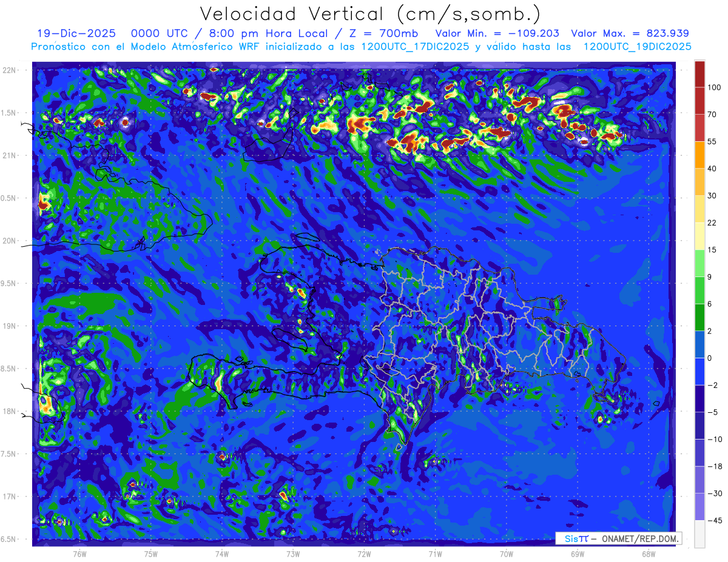Click the colorbar label "-45"

[x=714, y=520]
